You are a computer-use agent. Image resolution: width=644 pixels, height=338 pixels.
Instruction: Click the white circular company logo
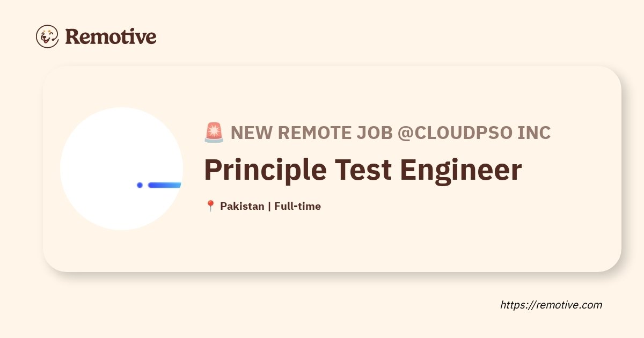[122, 168]
